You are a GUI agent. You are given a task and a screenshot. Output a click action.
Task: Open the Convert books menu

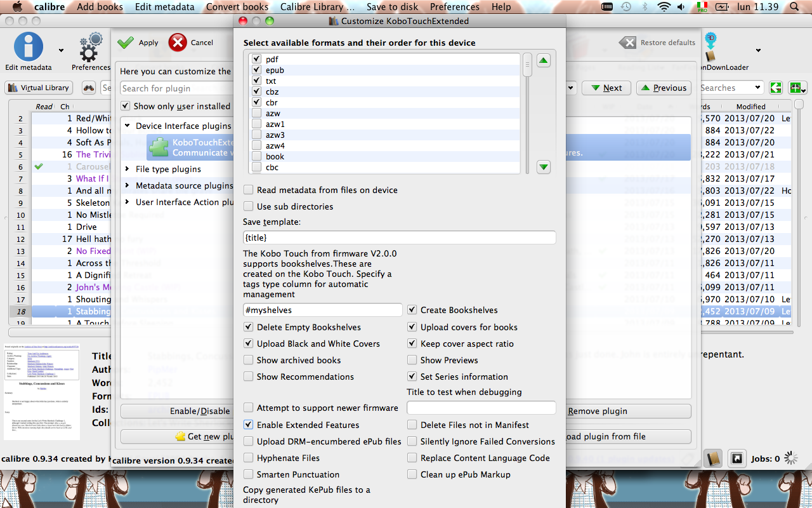[237, 7]
